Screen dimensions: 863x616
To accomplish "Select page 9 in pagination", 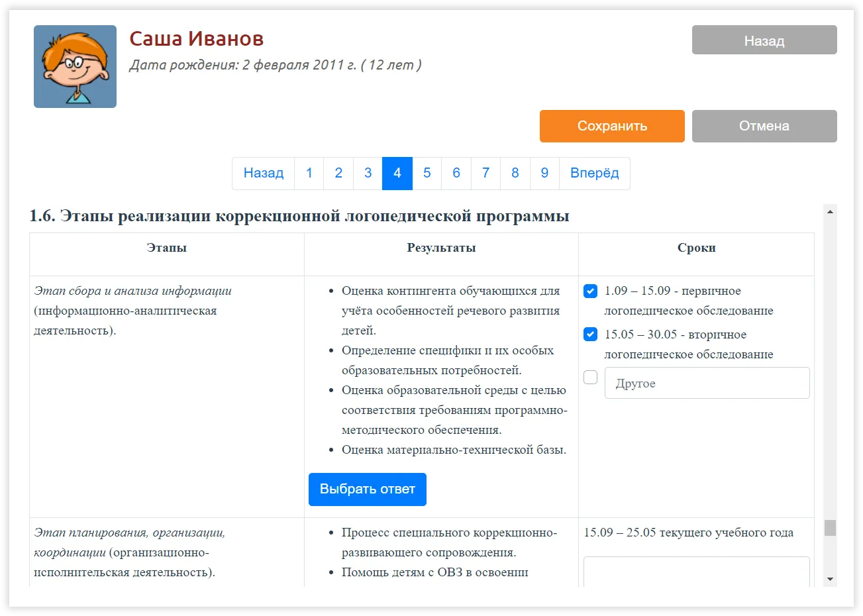I will [544, 174].
